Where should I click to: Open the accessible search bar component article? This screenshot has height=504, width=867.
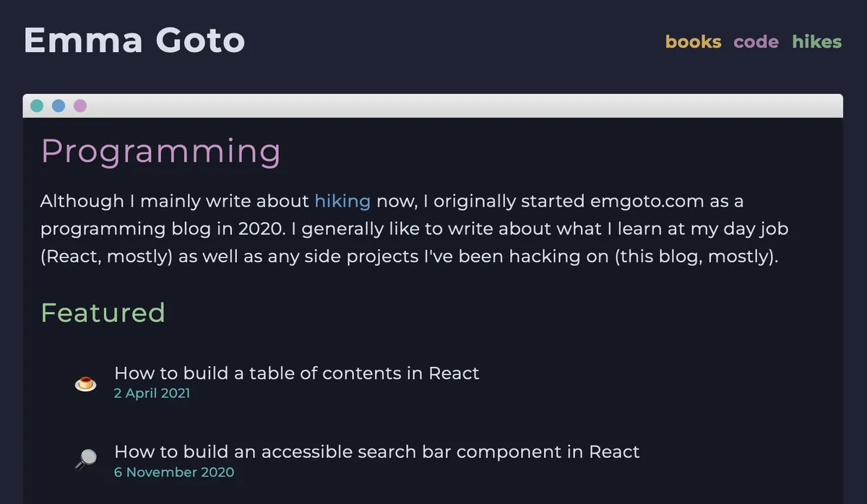[376, 452]
